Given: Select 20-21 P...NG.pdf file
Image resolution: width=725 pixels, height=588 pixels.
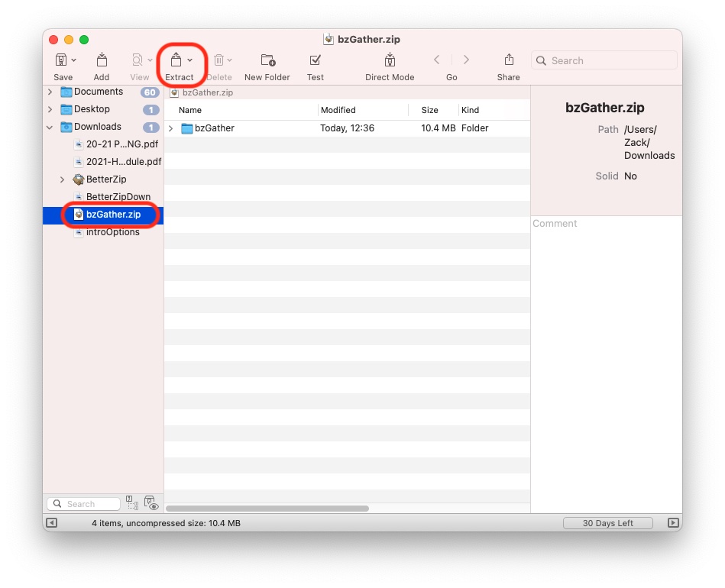Looking at the screenshot, I should point(122,144).
